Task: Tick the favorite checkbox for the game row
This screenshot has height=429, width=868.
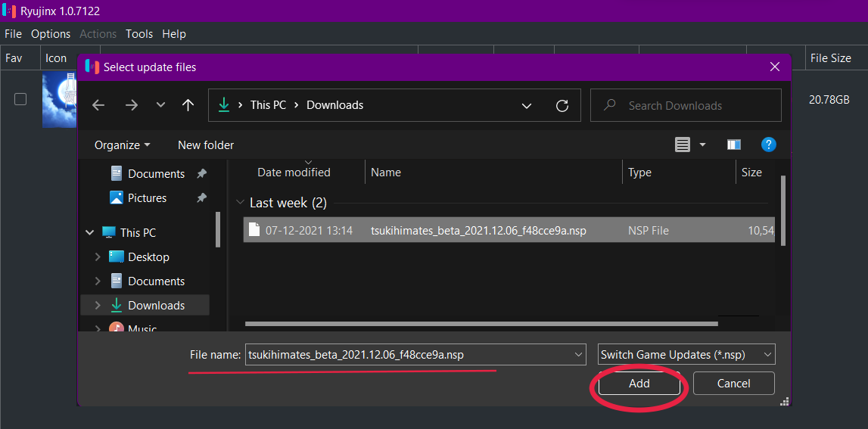Action: [20, 99]
